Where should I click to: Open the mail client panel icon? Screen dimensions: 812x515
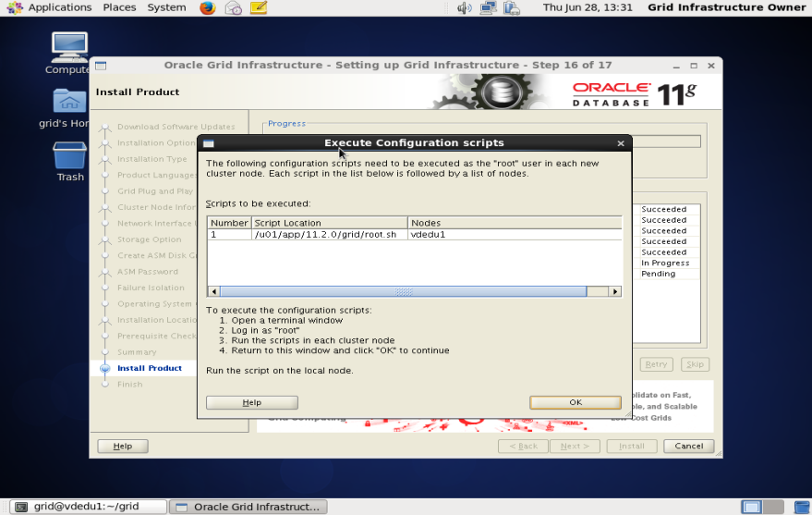pos(233,7)
